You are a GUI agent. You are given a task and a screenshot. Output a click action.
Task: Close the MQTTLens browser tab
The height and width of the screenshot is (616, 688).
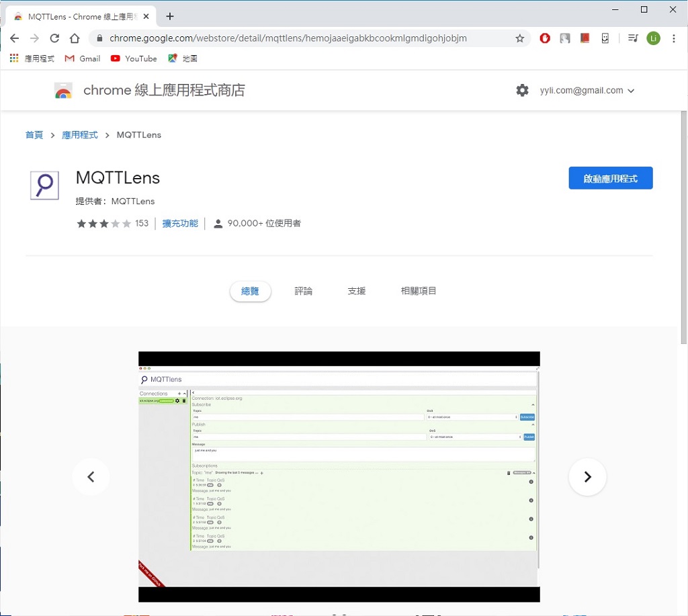146,16
